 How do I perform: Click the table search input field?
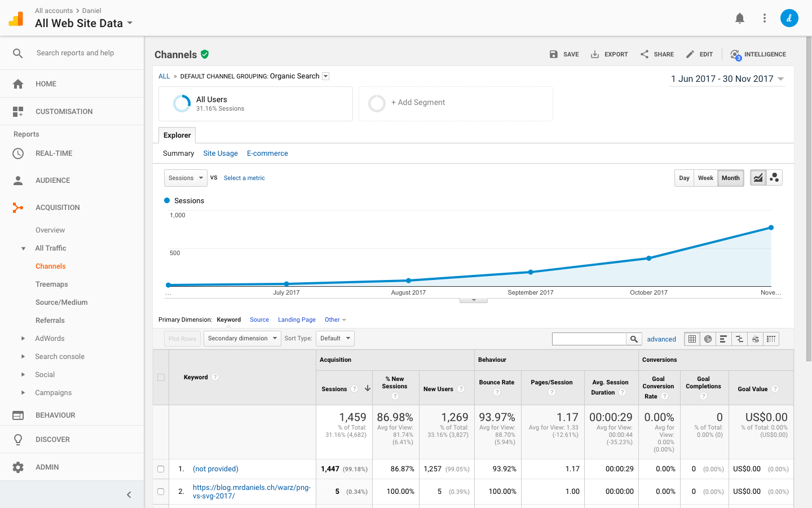[x=589, y=339]
